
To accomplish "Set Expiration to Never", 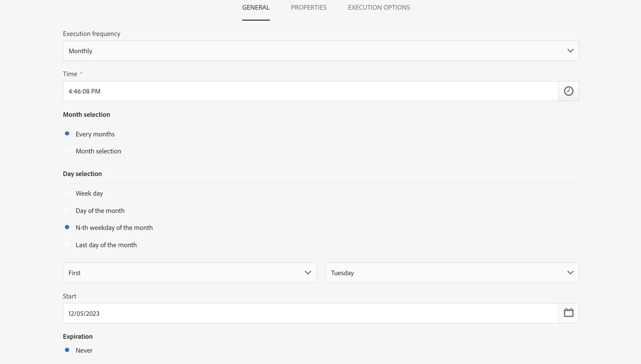I will pos(67,350).
